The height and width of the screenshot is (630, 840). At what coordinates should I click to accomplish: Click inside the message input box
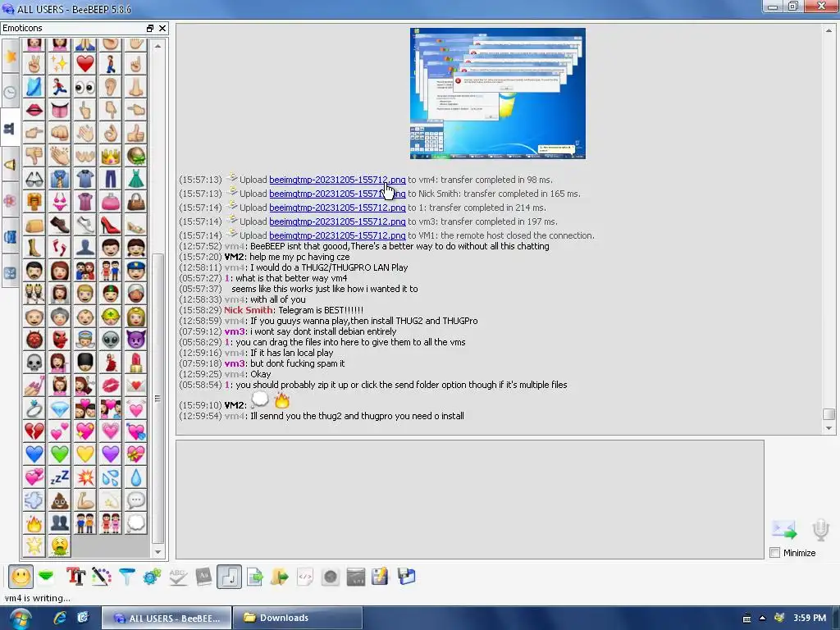click(x=470, y=500)
